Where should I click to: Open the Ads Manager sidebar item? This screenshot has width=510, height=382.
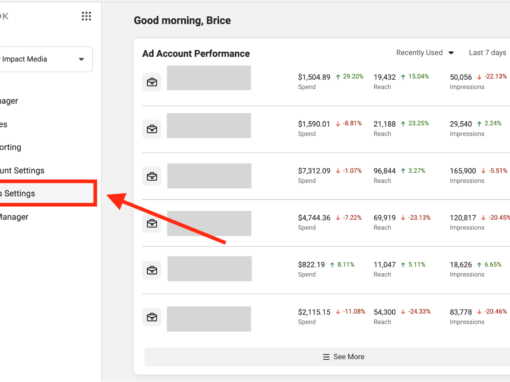9,101
